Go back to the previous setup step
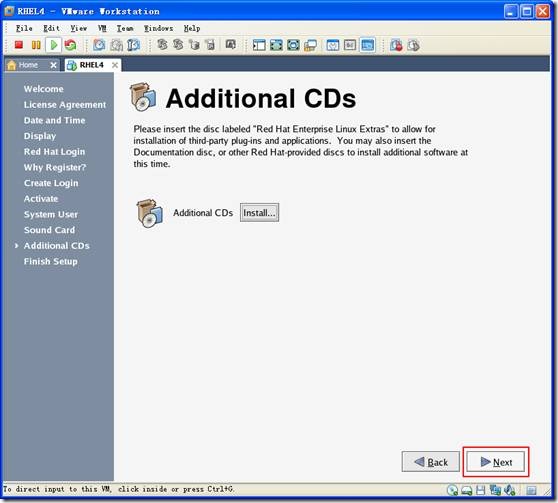The width and height of the screenshot is (558, 503). point(431,462)
